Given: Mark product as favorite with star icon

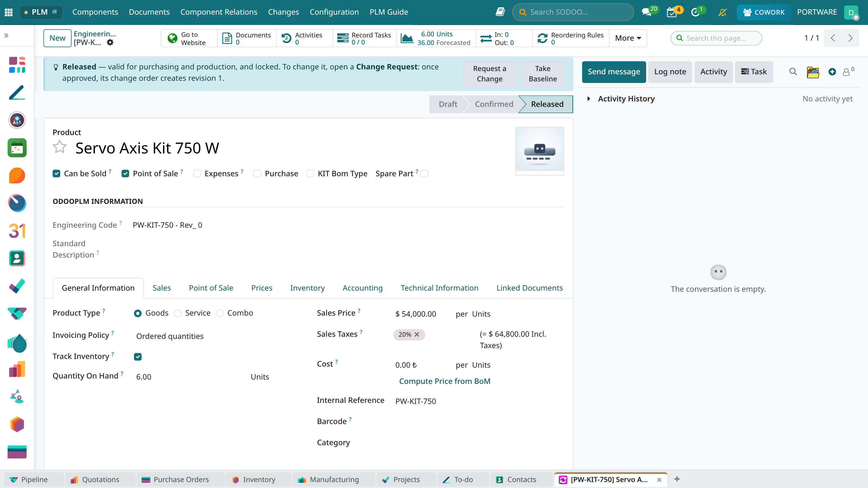Looking at the screenshot, I should coord(60,147).
